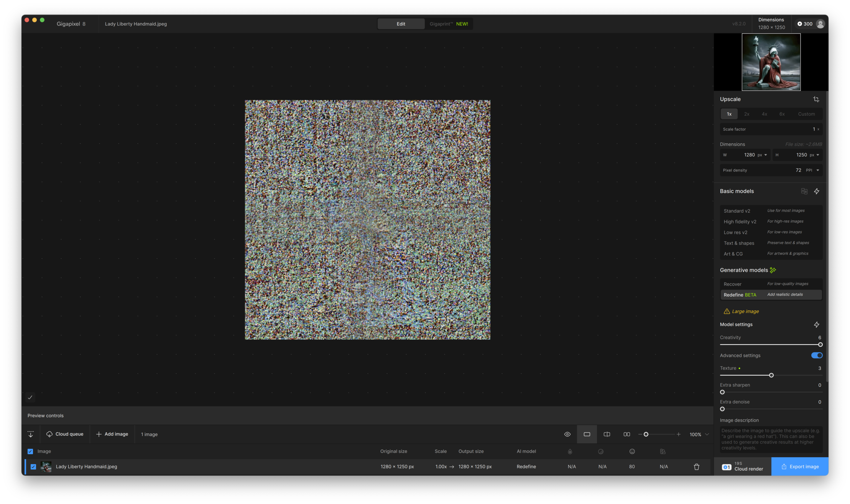Expand the 100% zoom level dropdown
The width and height of the screenshot is (850, 504).
pos(707,434)
